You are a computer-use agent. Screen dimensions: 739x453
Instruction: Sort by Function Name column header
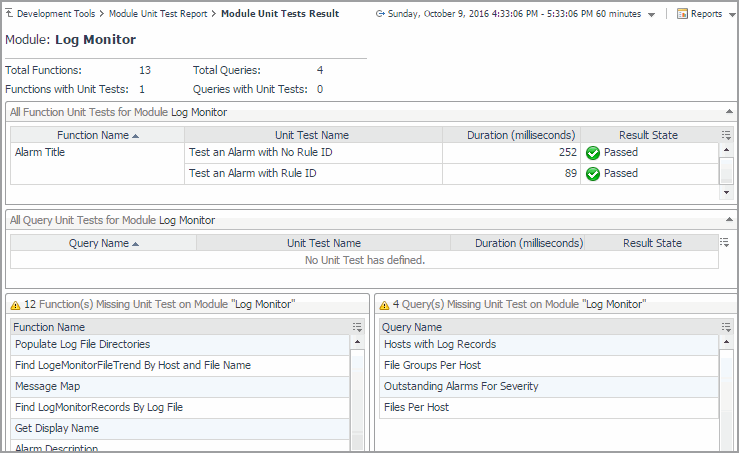pos(97,135)
